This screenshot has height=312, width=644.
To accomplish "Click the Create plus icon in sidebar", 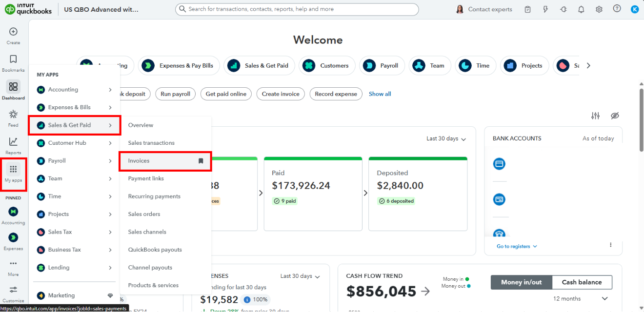I will (x=13, y=32).
